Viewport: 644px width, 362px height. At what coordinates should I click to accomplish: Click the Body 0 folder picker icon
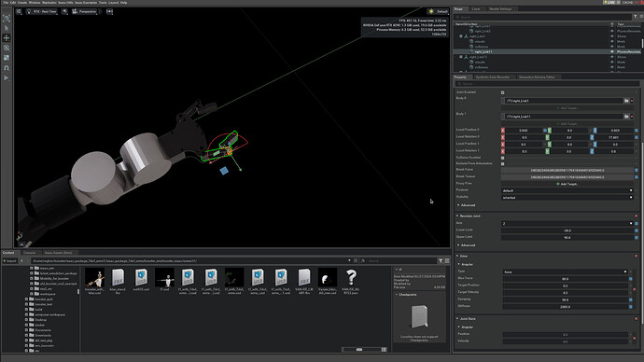pyautogui.click(x=626, y=101)
